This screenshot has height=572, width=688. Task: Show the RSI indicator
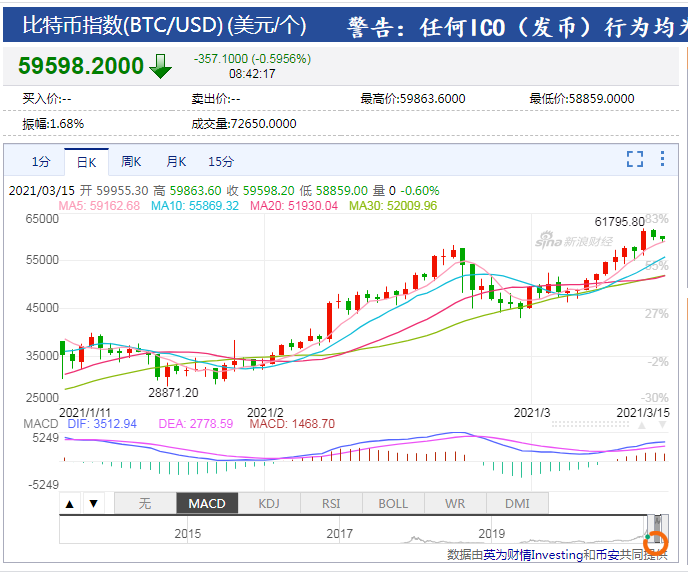(x=331, y=503)
